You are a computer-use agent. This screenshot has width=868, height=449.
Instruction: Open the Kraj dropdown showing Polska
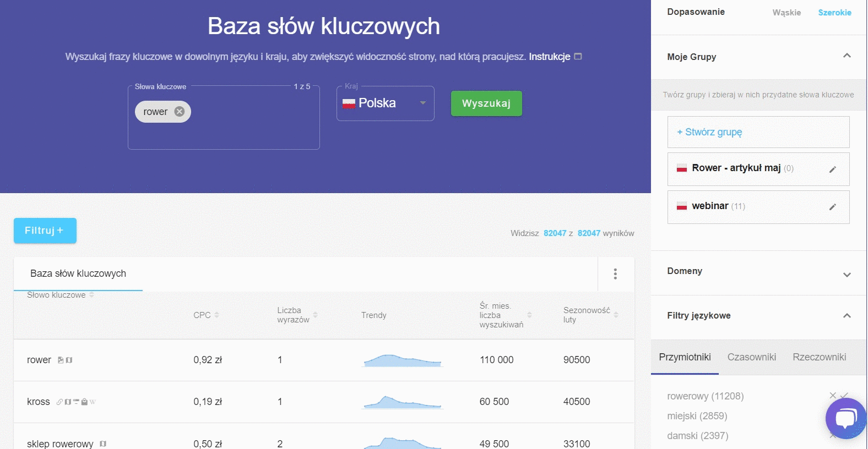(x=385, y=103)
